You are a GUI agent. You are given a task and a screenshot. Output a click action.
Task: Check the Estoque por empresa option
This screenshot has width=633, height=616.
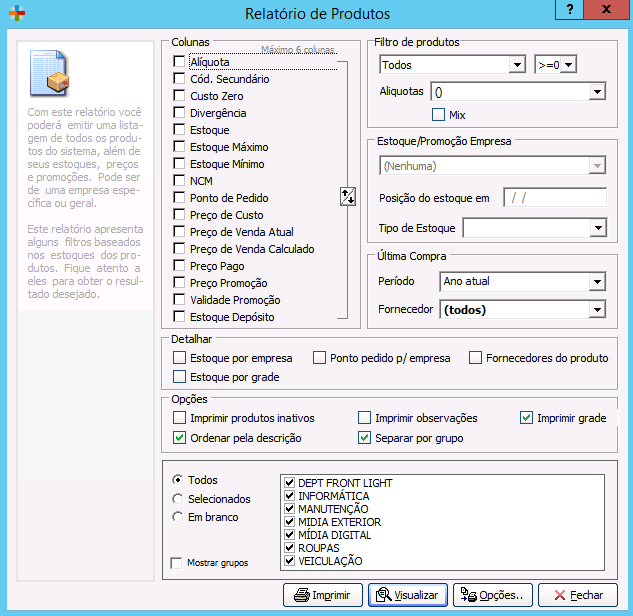pos(180,358)
